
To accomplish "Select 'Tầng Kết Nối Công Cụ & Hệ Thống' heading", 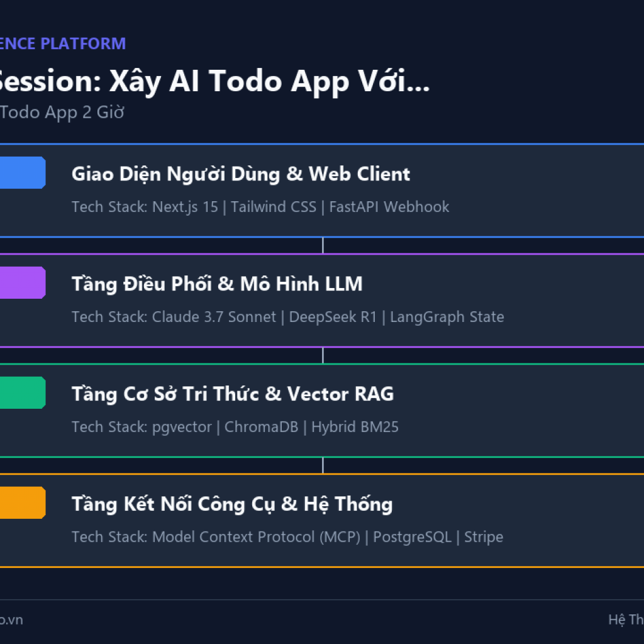I will point(232,504).
